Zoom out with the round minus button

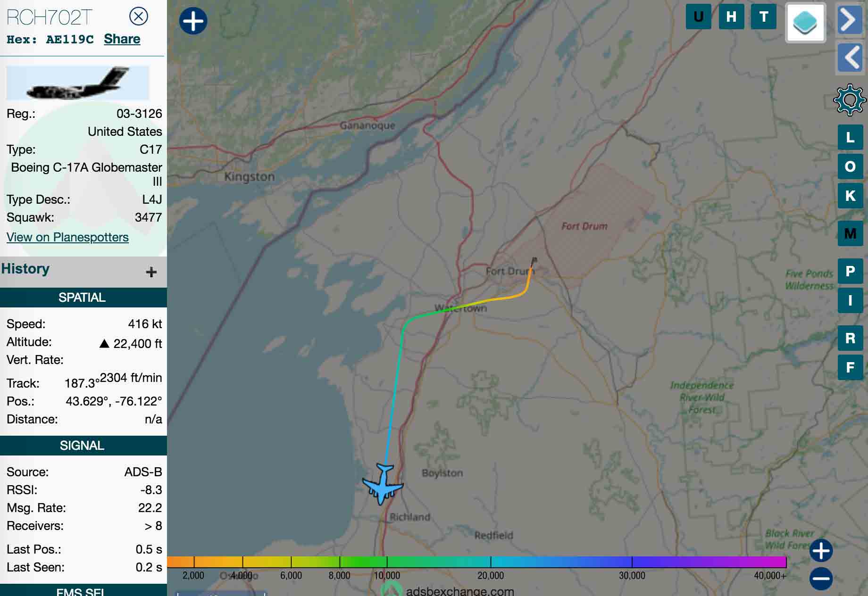tap(821, 579)
